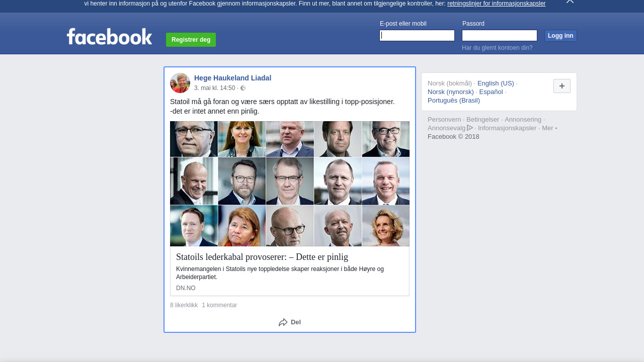644x362 pixels.
Task: Open the Statoil executives photo collage
Action: [290, 184]
